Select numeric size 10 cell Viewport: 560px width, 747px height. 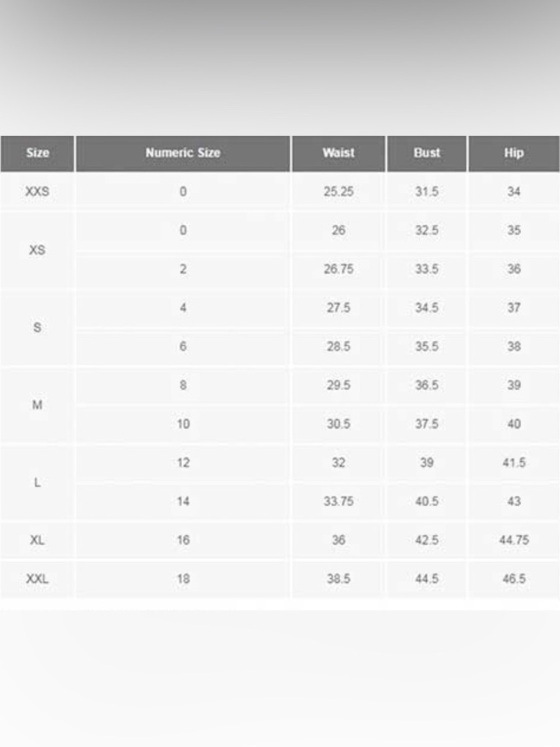coord(183,424)
